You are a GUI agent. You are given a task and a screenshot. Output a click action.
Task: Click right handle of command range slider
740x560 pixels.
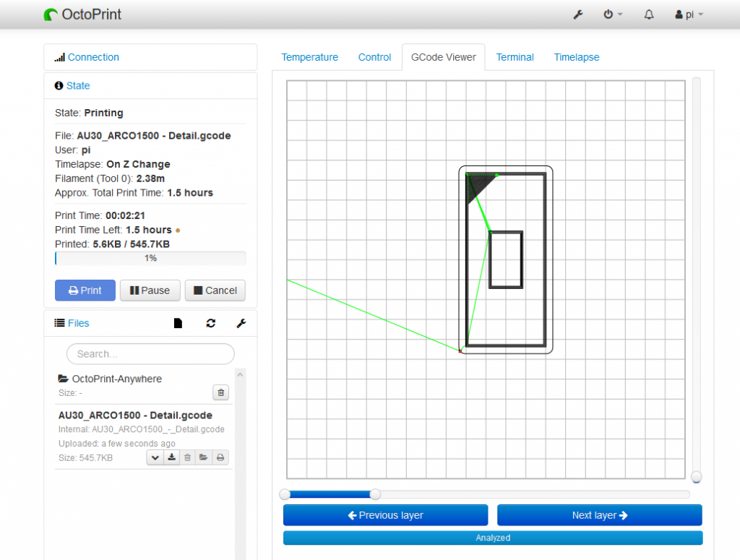pyautogui.click(x=375, y=494)
